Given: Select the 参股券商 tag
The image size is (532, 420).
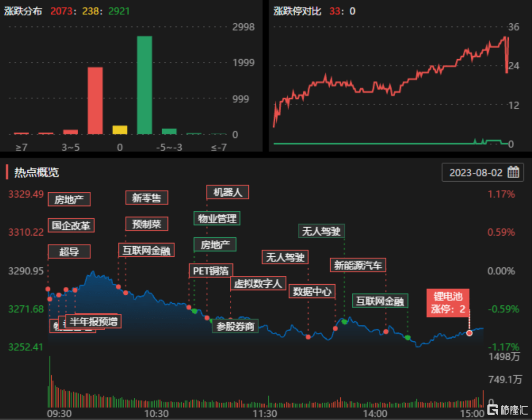Looking at the screenshot, I should pos(235,326).
